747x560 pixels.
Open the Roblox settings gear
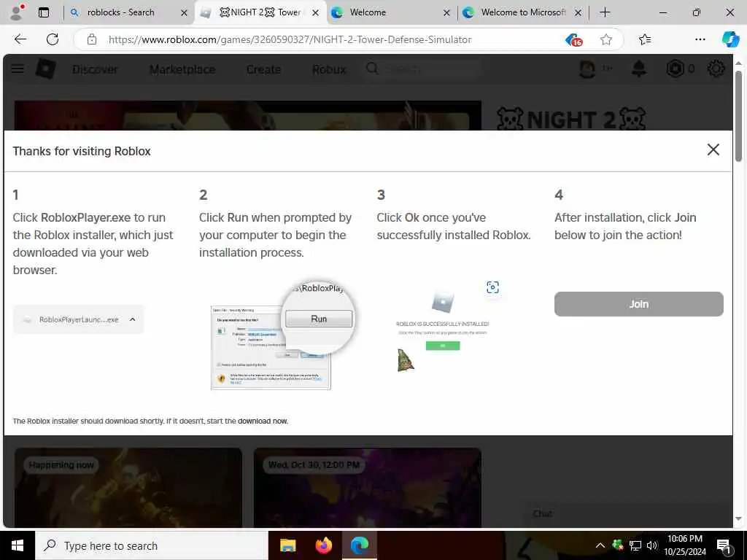pos(716,69)
